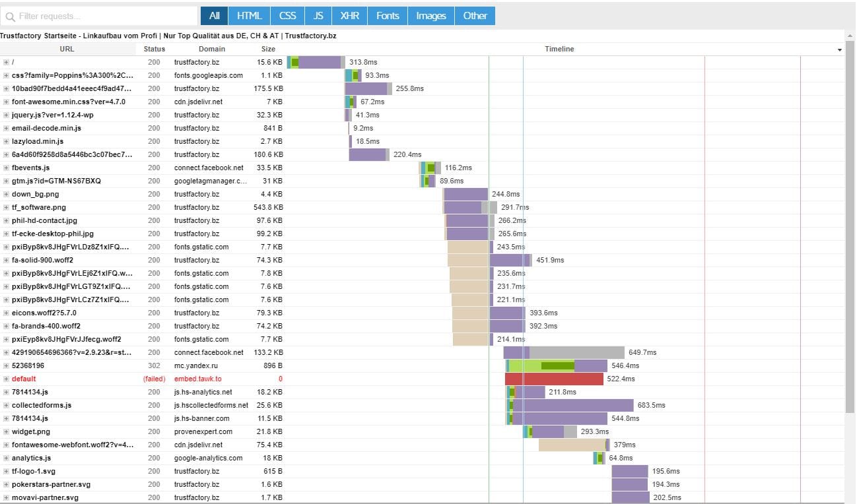The height and width of the screenshot is (504, 857).
Task: Expand the fbevents.js request details
Action: (6, 168)
